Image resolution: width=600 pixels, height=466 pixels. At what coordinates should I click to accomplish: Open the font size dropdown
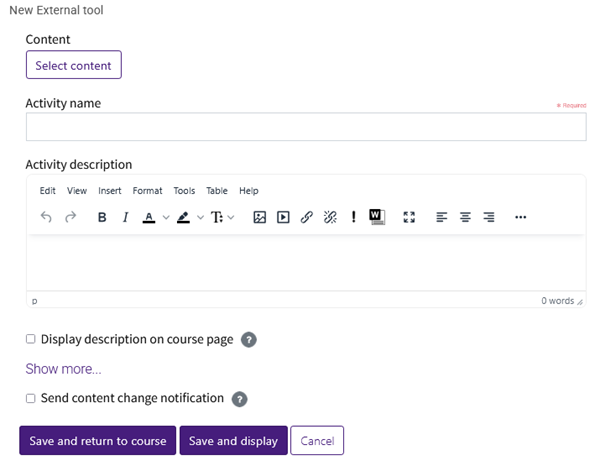222,217
